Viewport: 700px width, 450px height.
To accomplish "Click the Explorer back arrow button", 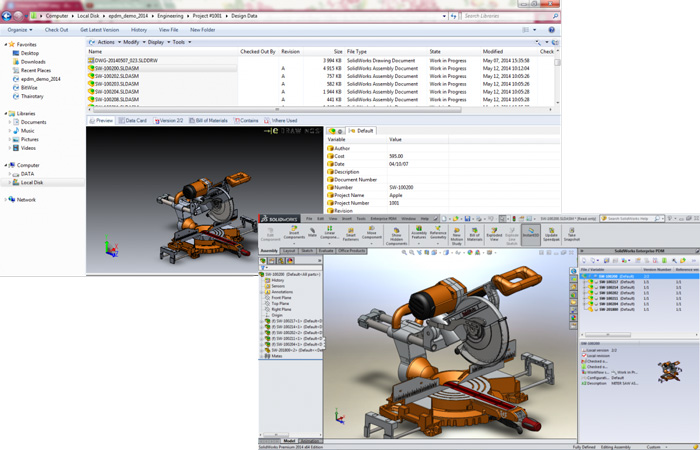I will [6, 16].
